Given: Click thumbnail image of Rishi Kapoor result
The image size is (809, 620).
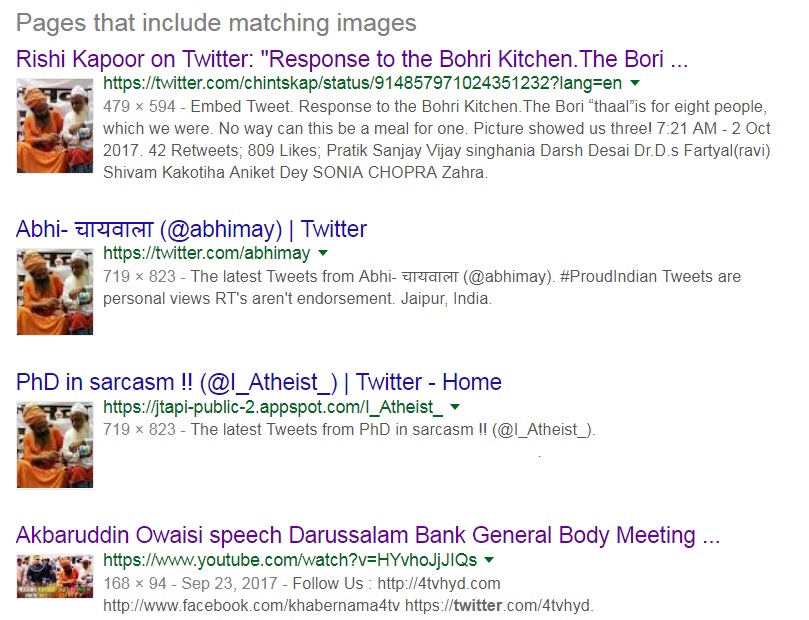Looking at the screenshot, I should [x=55, y=125].
